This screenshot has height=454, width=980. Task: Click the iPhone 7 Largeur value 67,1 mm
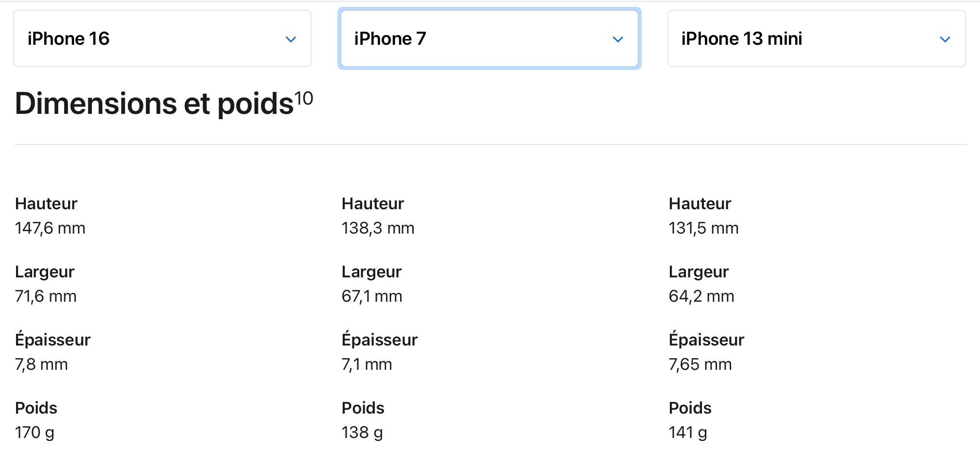pyautogui.click(x=372, y=296)
